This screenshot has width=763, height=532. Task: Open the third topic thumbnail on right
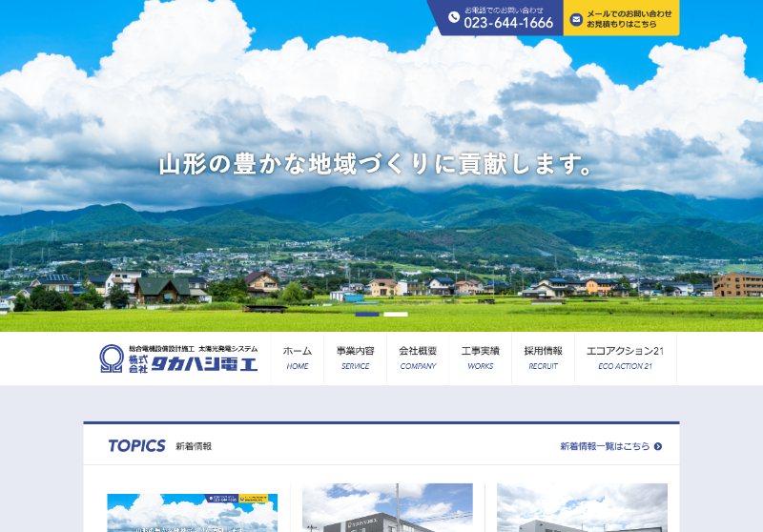[582, 507]
